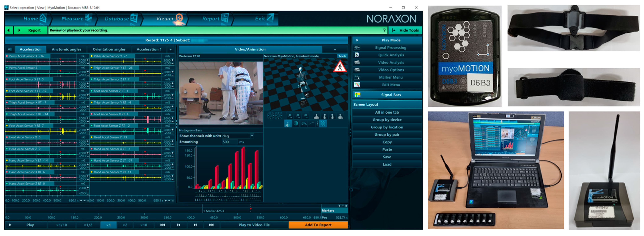Click the Signal Processing icon button
Image resolution: width=644 pixels, height=236 pixels.
pyautogui.click(x=357, y=48)
